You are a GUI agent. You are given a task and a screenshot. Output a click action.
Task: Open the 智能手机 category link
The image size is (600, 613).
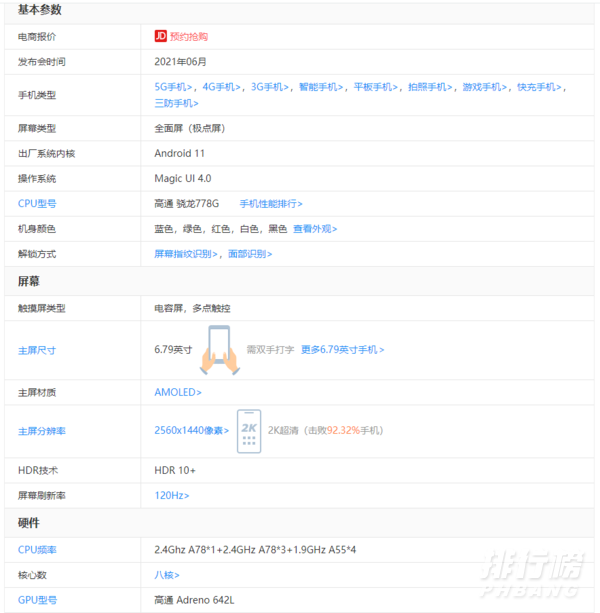click(x=321, y=87)
